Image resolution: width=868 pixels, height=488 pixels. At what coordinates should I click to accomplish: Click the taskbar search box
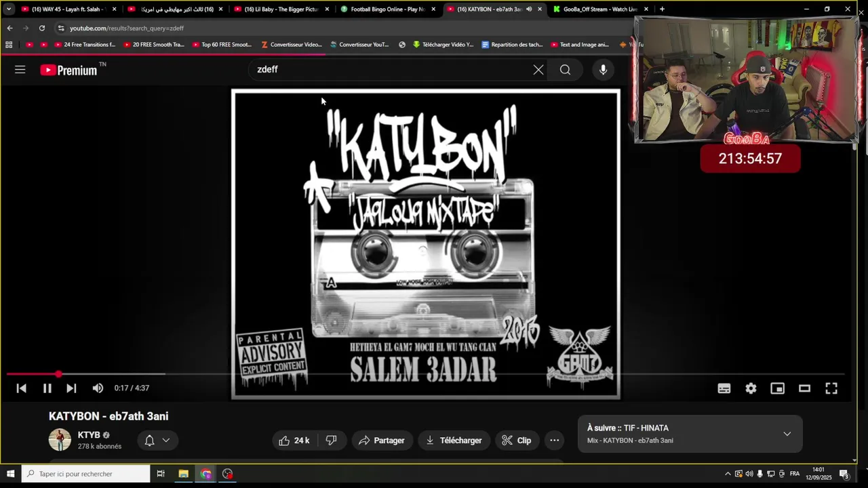tap(85, 474)
